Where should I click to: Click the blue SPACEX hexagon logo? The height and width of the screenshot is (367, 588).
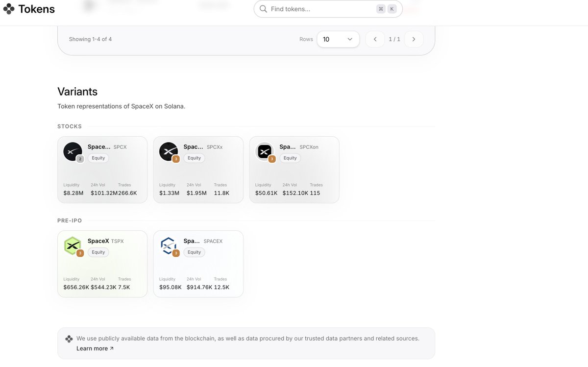169,245
